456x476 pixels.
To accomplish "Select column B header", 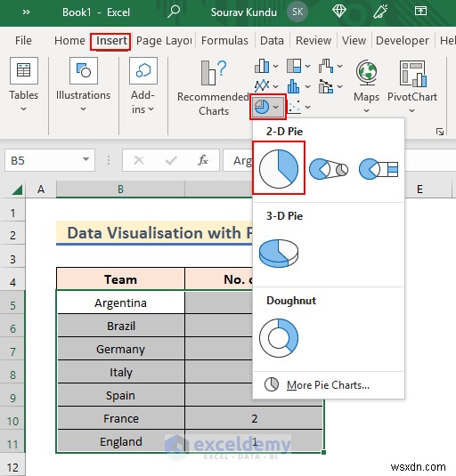I will 120,190.
